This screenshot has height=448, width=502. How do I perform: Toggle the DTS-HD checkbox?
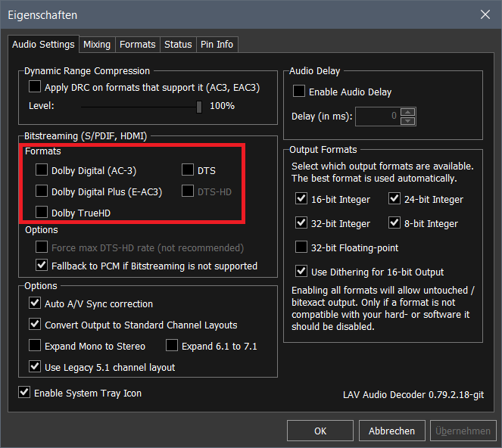coord(188,191)
